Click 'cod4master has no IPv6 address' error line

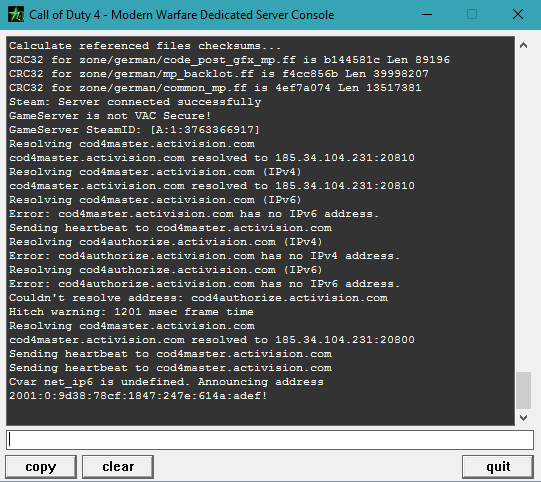tap(194, 214)
